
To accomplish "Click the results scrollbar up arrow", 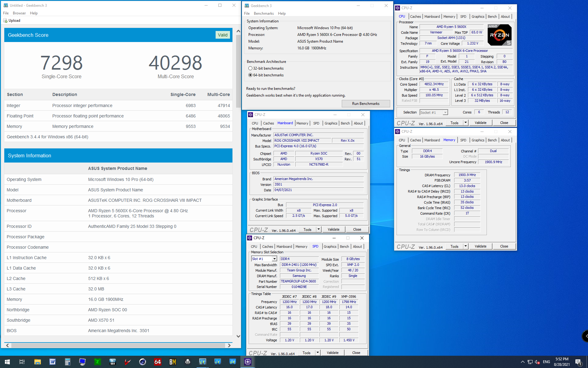I will [239, 31].
